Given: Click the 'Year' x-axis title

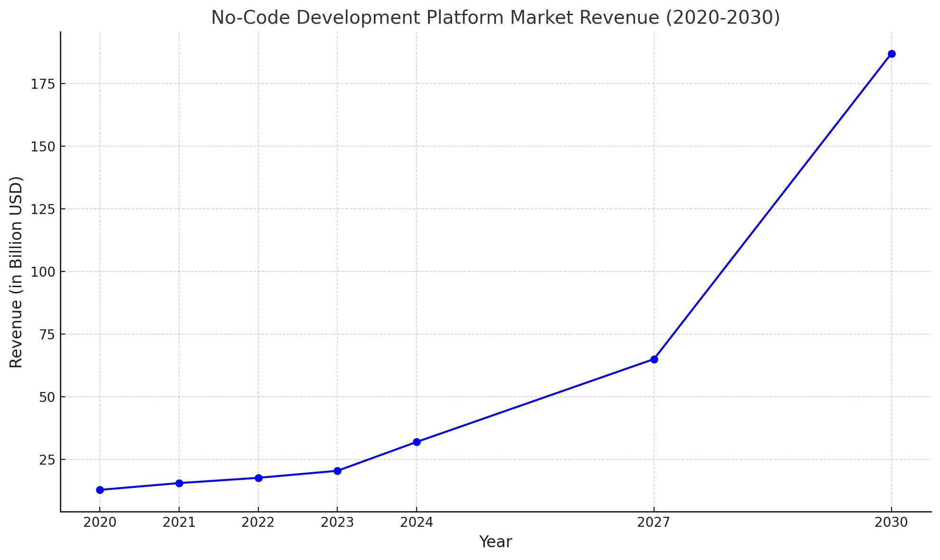Looking at the screenshot, I should tap(495, 542).
